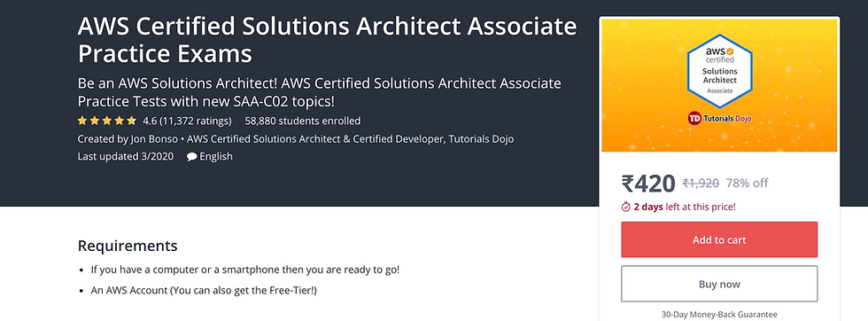Select the Buy now button
868x321 pixels.
[719, 284]
